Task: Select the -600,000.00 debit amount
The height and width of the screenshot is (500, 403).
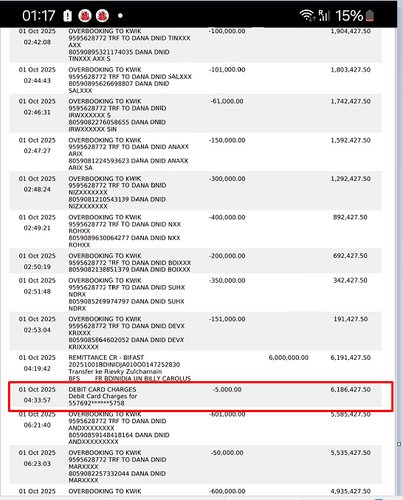Action: 227,491
